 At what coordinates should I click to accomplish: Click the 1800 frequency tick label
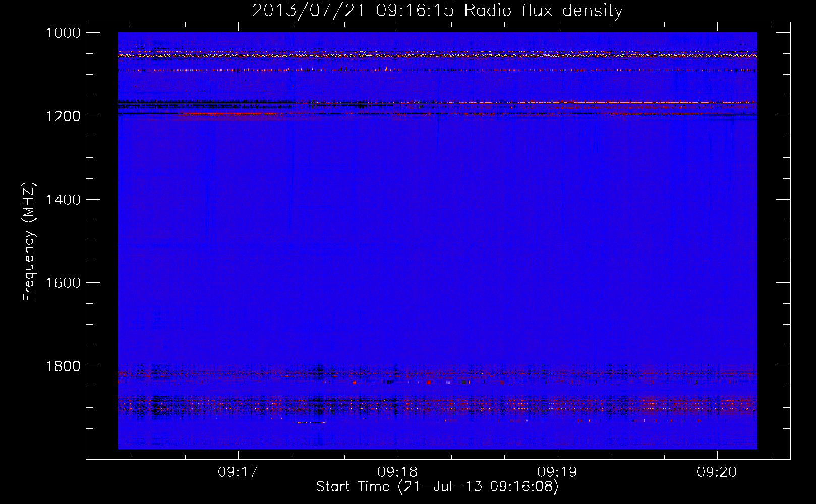(x=63, y=366)
